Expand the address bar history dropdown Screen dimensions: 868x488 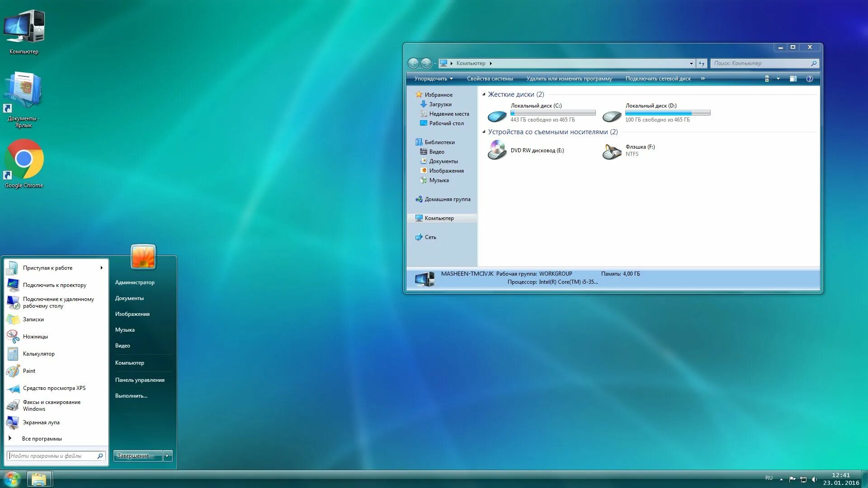[x=691, y=63]
